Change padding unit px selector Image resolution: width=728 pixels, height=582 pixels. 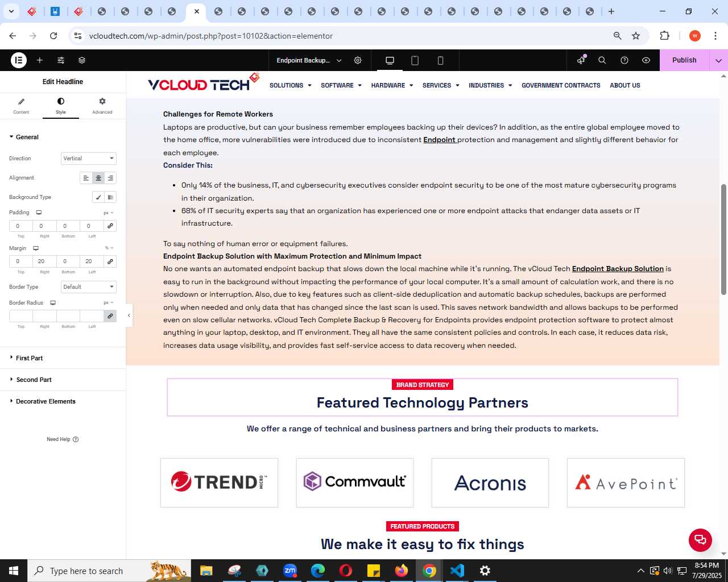(108, 213)
